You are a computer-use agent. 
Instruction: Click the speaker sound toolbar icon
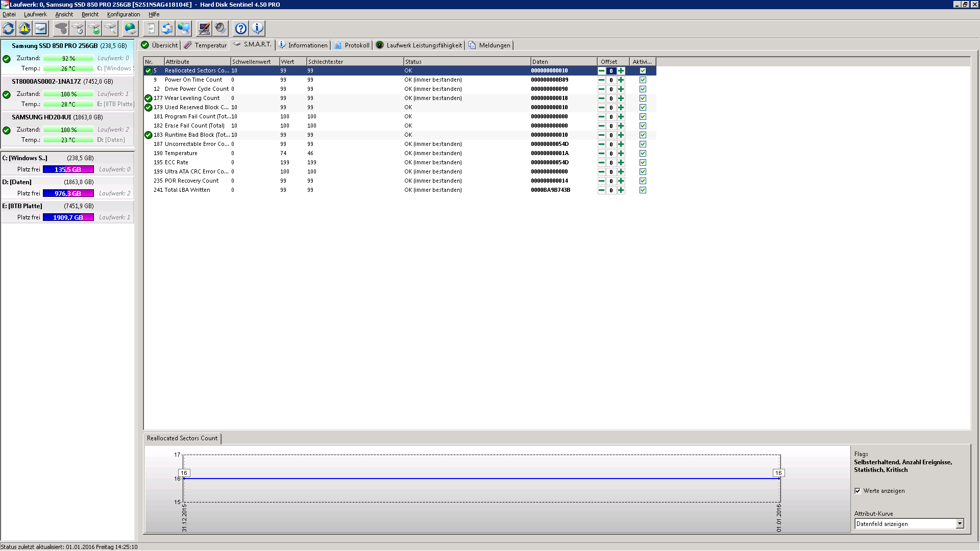(x=220, y=29)
